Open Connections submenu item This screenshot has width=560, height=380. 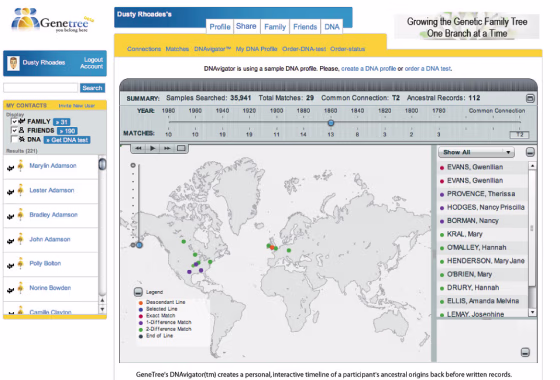(x=144, y=49)
